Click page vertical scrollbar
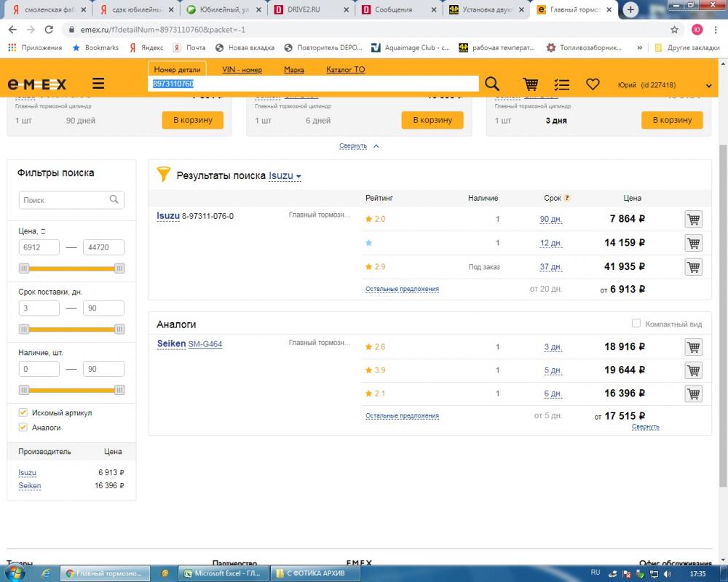This screenshot has width=728, height=582. click(x=723, y=316)
